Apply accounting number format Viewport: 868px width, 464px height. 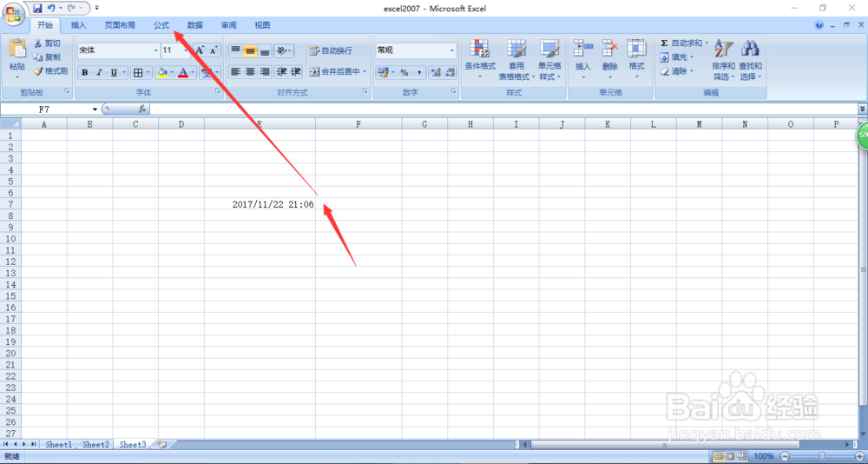click(382, 73)
